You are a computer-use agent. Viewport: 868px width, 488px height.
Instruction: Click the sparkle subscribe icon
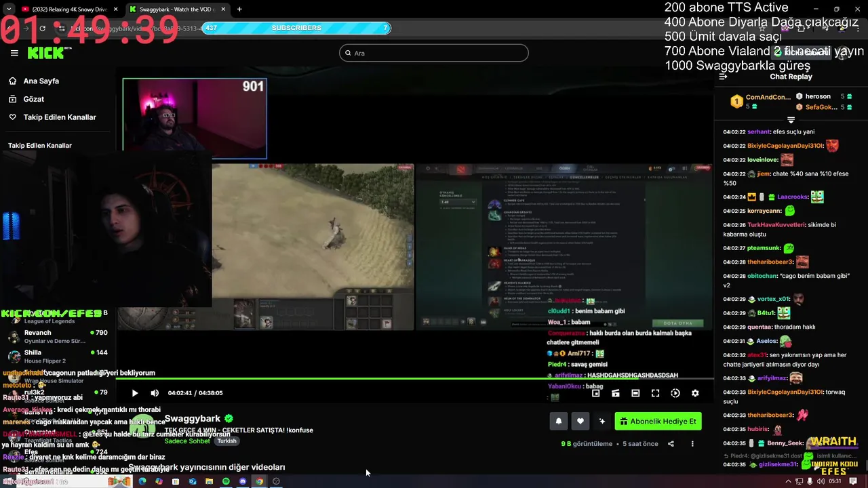click(601, 421)
